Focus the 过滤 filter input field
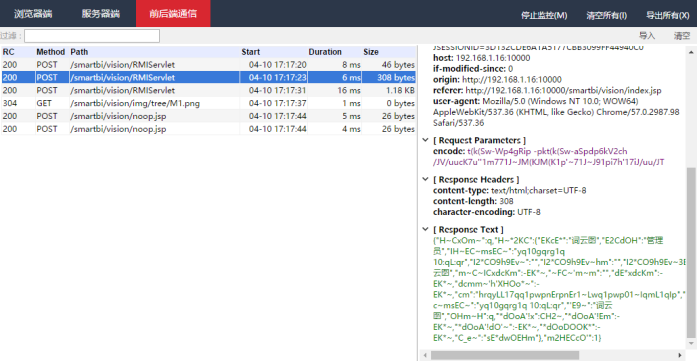 [92, 36]
